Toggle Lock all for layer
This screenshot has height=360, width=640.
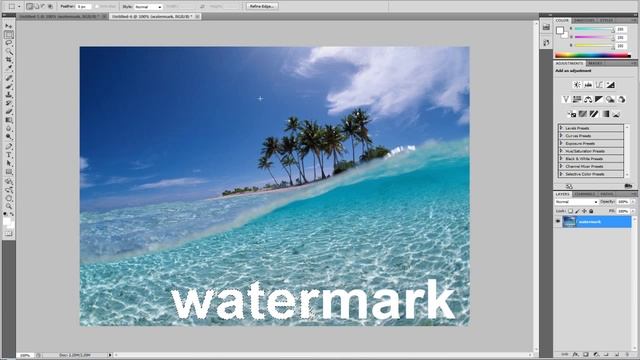[x=591, y=211]
